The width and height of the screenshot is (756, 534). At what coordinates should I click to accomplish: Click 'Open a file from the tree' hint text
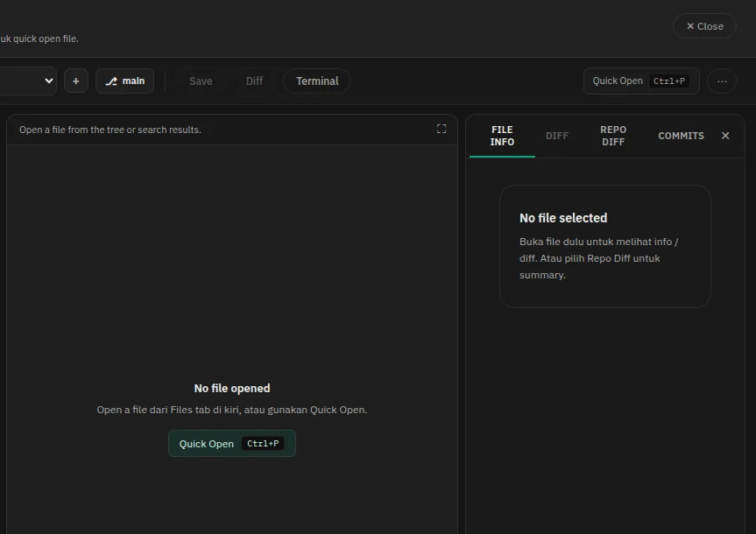click(x=110, y=130)
